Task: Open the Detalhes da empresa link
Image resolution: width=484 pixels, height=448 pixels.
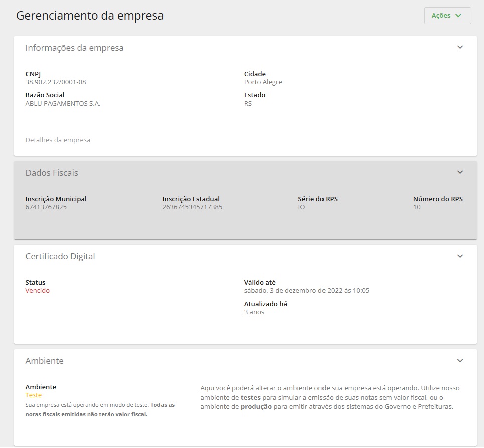Action: tap(58, 140)
